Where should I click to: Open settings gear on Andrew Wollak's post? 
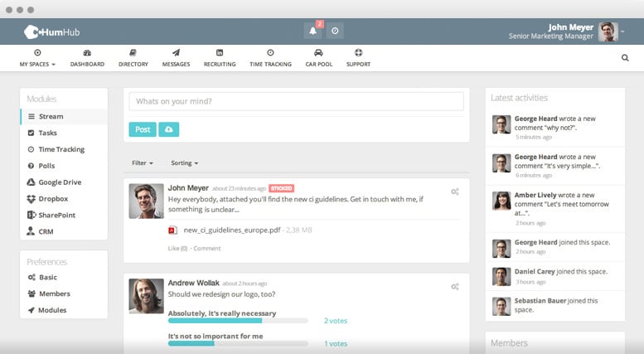pyautogui.click(x=455, y=287)
